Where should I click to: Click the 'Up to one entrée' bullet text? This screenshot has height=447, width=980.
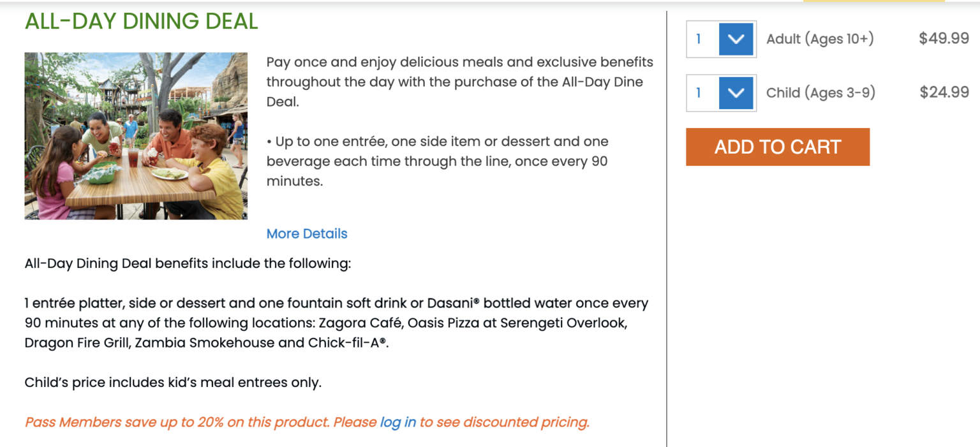(437, 161)
